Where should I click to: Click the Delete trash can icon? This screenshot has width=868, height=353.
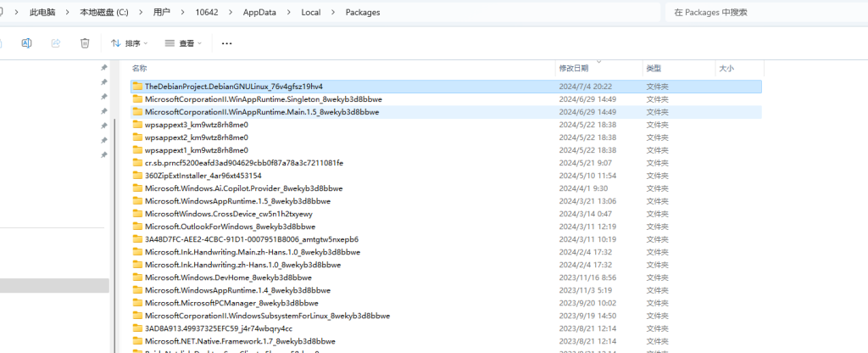85,42
